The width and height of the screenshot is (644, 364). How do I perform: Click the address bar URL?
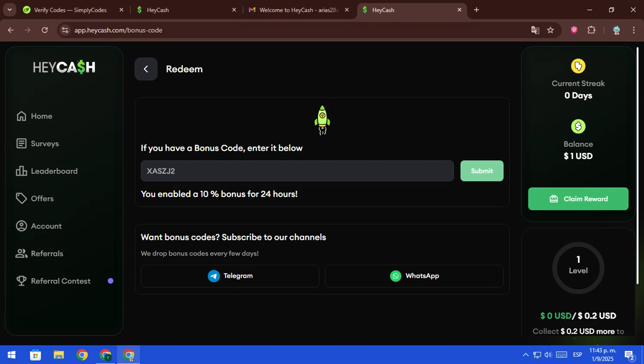click(118, 30)
